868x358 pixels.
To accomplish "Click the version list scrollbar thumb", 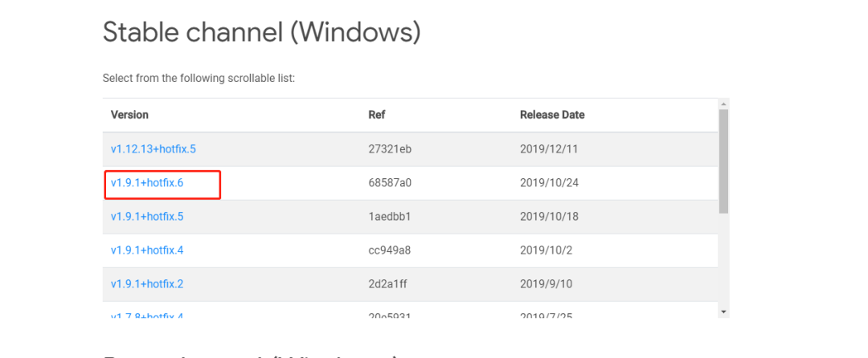I will pos(723,161).
